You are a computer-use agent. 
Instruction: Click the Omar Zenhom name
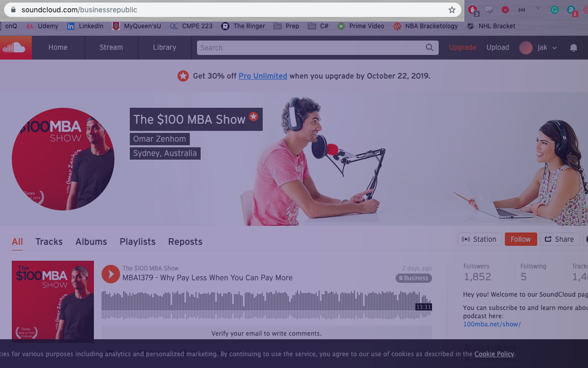point(160,139)
